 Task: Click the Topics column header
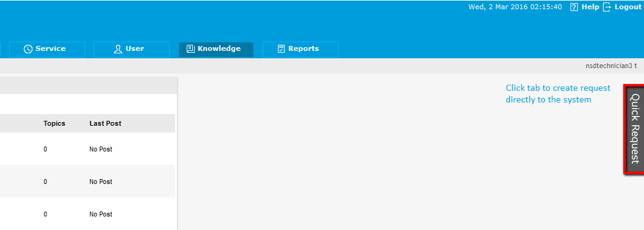(54, 123)
